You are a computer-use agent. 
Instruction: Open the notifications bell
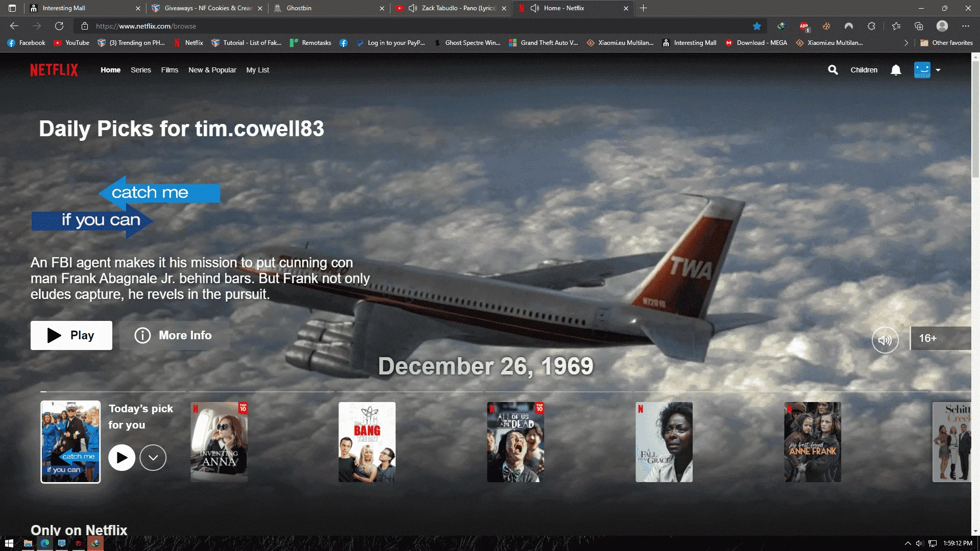click(x=896, y=70)
